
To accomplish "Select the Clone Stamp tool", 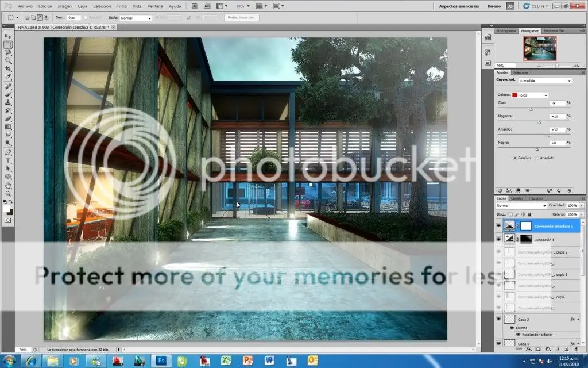I will pos(8,102).
